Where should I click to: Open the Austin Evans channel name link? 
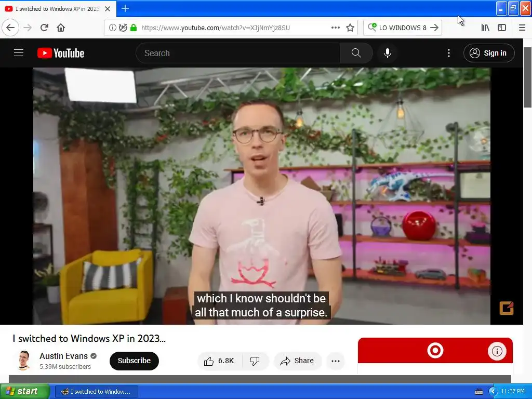[x=63, y=356]
